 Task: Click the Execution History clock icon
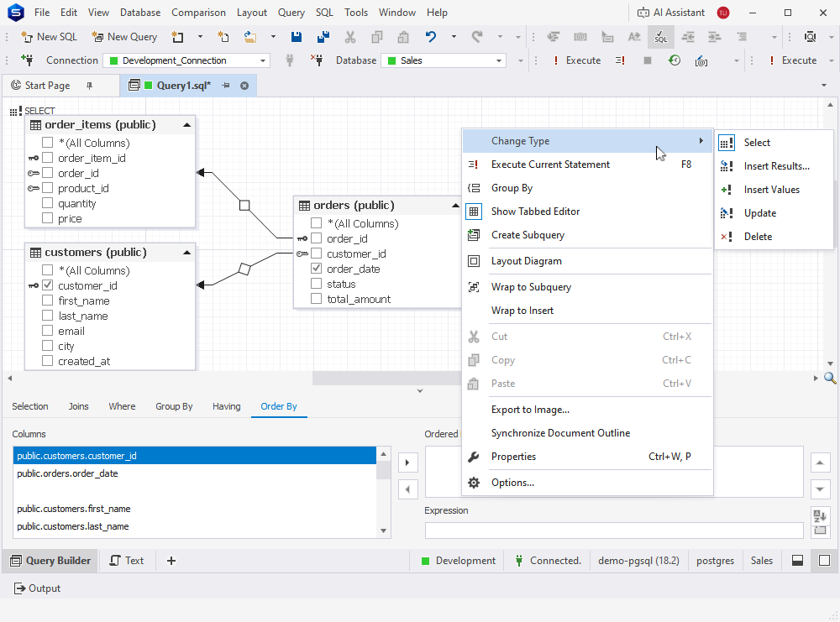[675, 60]
